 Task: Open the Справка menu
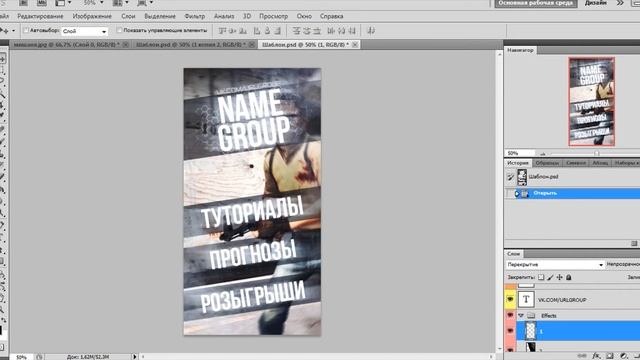click(x=331, y=16)
